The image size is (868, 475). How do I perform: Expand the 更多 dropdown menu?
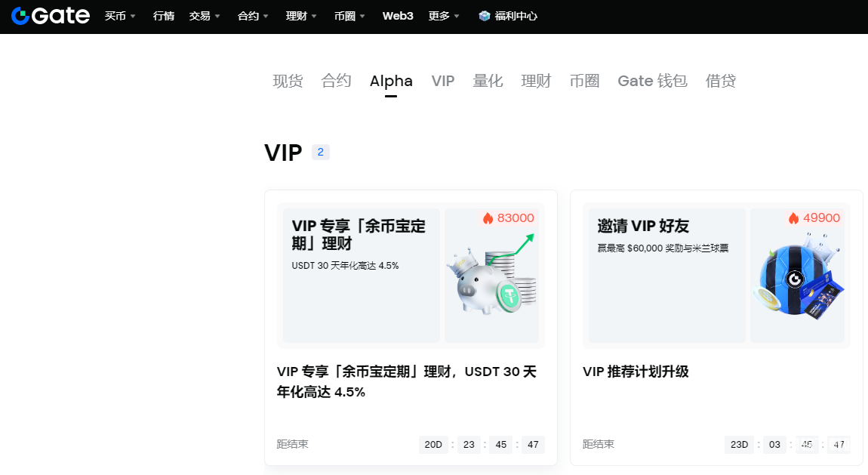pos(444,16)
